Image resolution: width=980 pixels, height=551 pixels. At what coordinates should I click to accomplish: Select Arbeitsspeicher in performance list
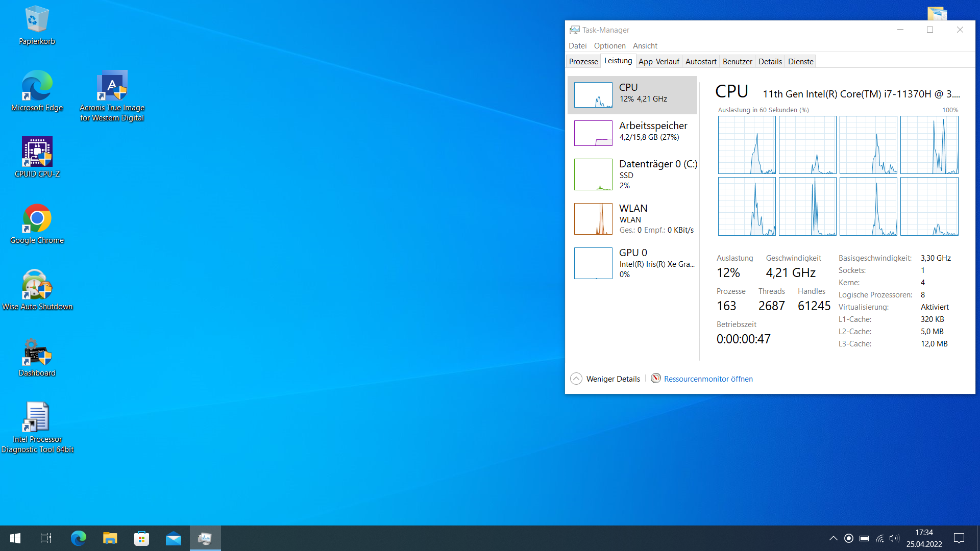pyautogui.click(x=632, y=133)
